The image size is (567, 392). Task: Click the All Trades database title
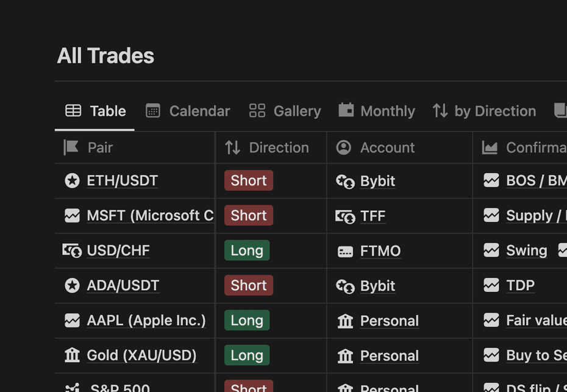(x=105, y=55)
